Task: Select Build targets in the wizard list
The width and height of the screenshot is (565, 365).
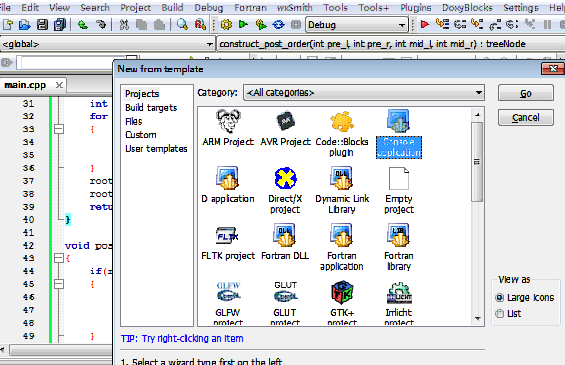Action: [151, 108]
